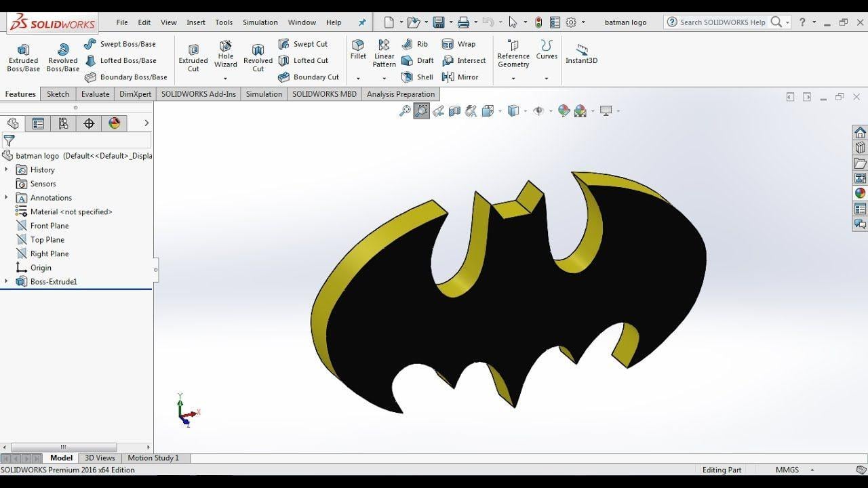The height and width of the screenshot is (488, 868).
Task: Pick the Boundary Boss/Base tool
Action: click(125, 77)
